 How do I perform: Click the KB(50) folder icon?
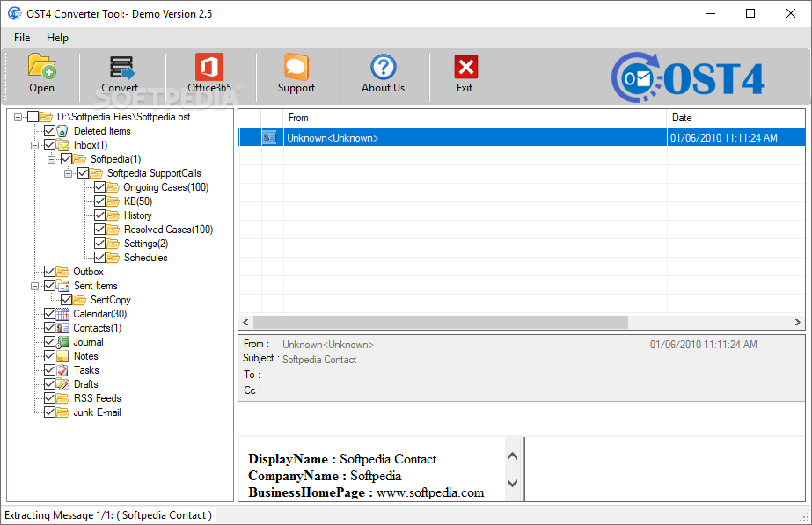point(113,201)
